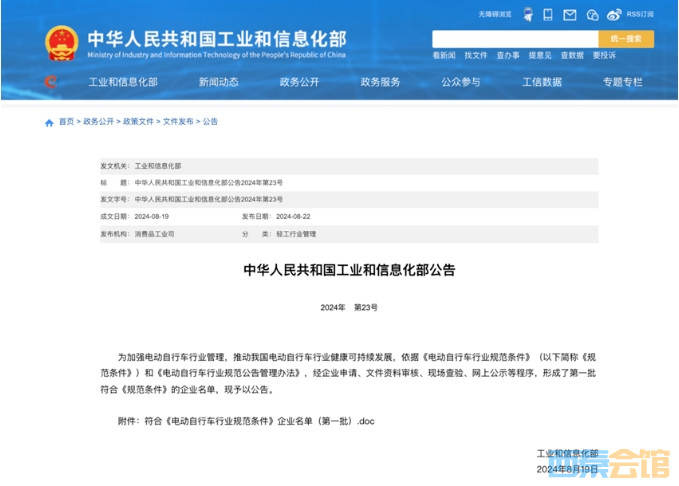Open the 政务服务 nav menu
Viewport: 679px width, 486px height.
tap(380, 82)
